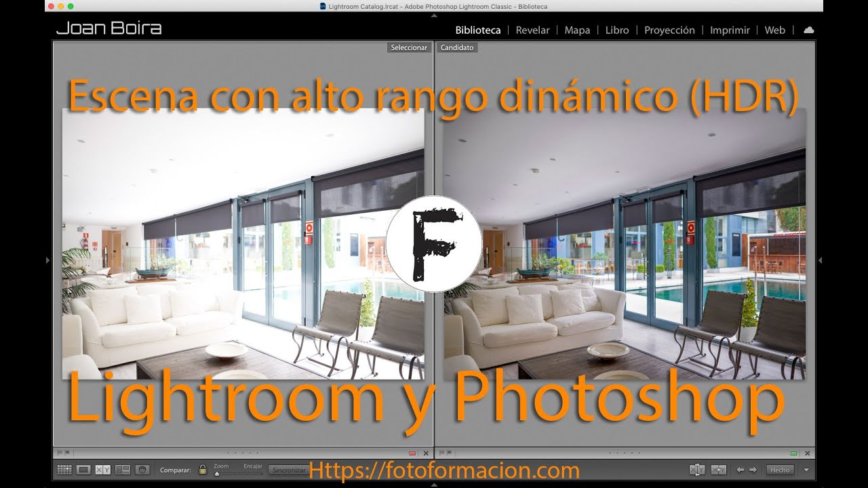Click the red color label of Select
The width and height of the screenshot is (868, 488).
click(x=412, y=453)
